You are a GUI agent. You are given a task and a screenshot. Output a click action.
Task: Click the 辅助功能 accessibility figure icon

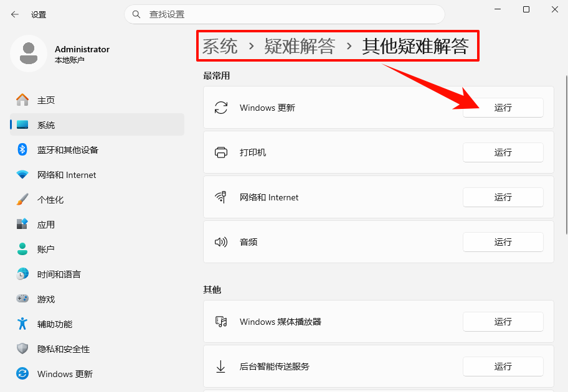click(22, 324)
